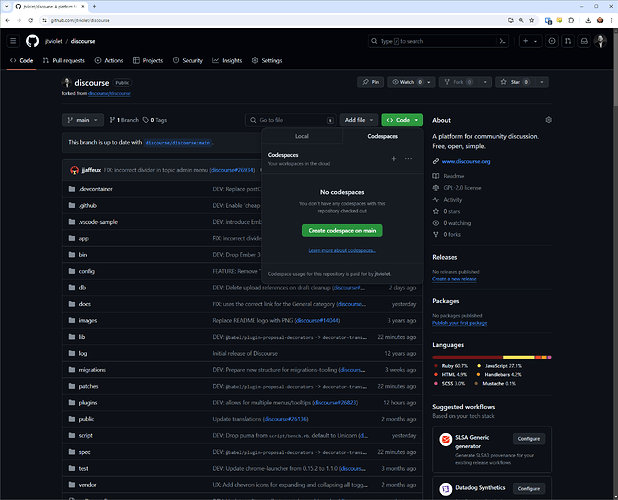Bookmark this page with the star icon

coord(532,20)
